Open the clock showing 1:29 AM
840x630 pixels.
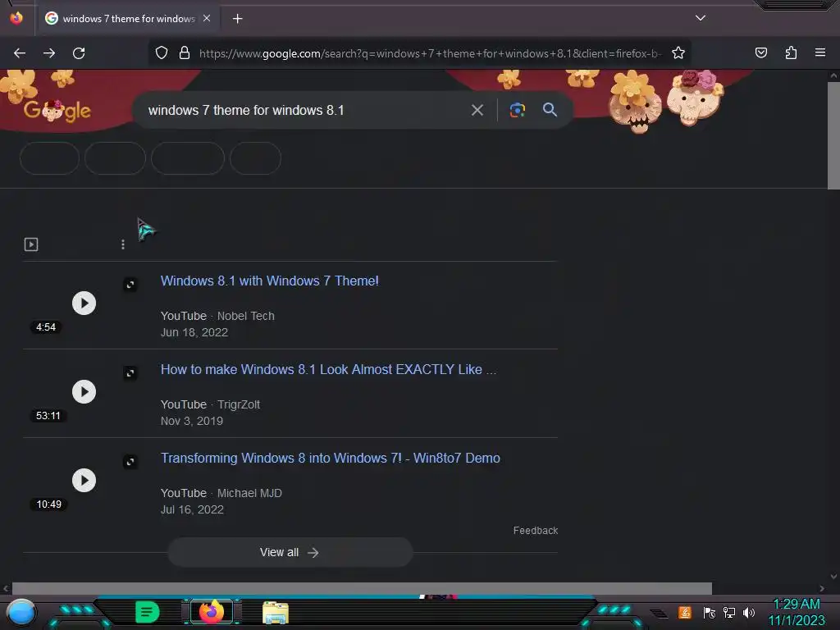[x=796, y=612]
